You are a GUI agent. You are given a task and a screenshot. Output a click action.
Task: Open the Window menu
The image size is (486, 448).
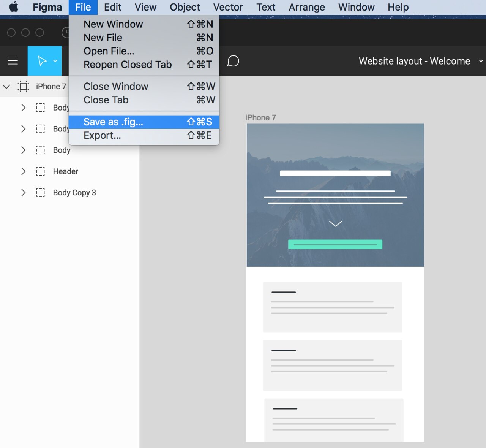coord(357,7)
